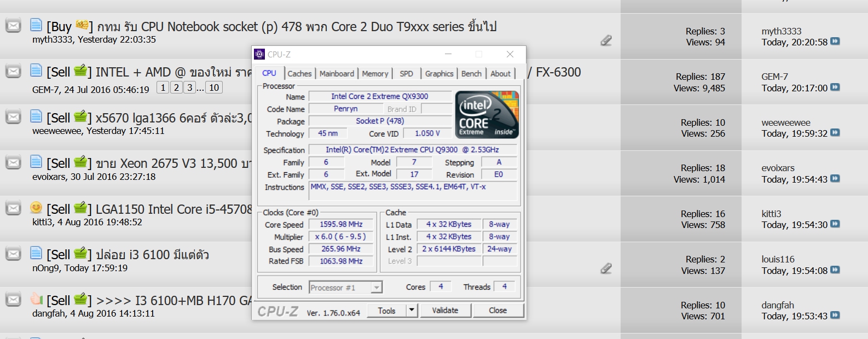Switch to the Caches tab in CPU-Z
The width and height of the screenshot is (868, 339).
tap(299, 74)
